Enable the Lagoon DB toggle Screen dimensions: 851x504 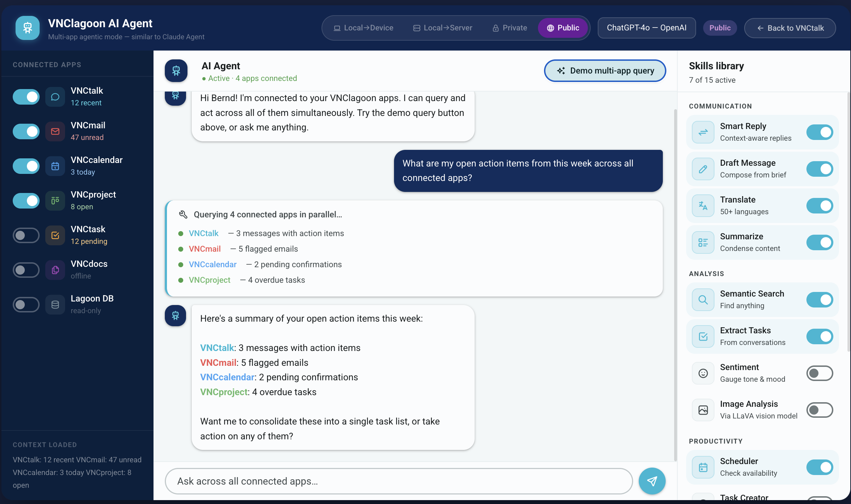tap(26, 305)
